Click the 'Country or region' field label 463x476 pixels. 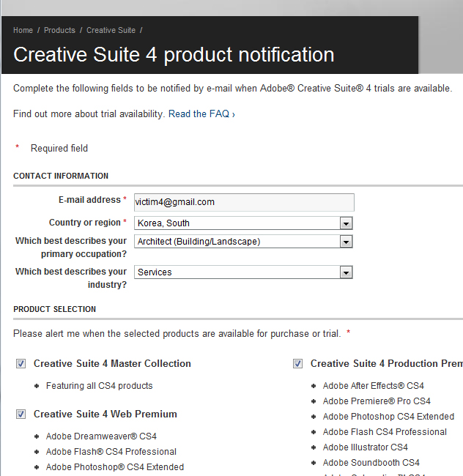tap(85, 223)
